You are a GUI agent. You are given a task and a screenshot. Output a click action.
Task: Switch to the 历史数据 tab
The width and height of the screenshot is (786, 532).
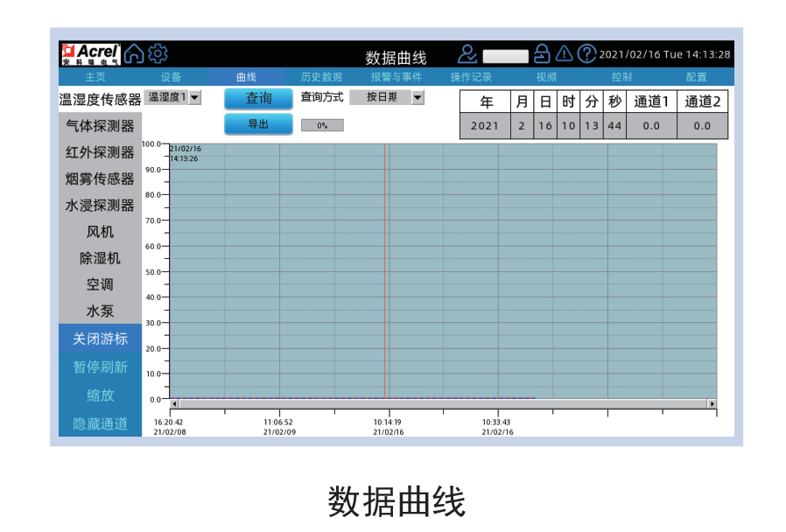tap(321, 77)
